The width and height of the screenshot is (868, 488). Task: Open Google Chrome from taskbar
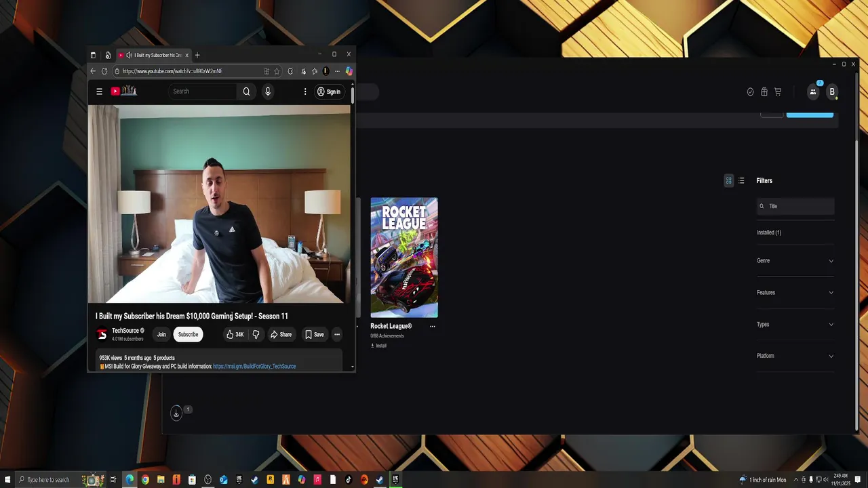(145, 480)
